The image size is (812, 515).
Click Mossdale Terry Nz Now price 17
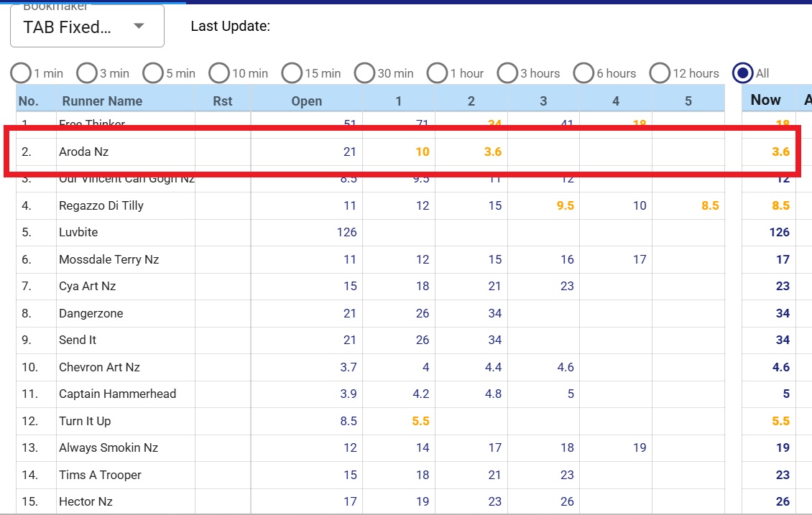pyautogui.click(x=783, y=259)
